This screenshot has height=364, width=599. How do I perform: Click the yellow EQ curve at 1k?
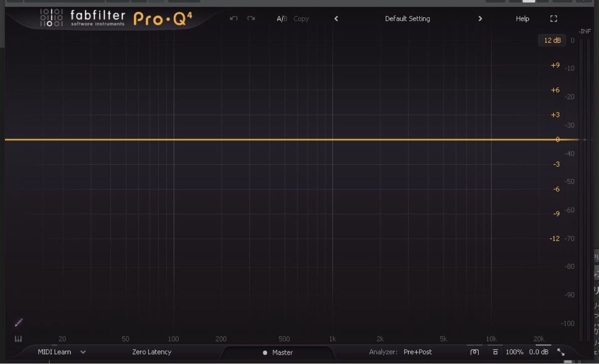coord(332,140)
